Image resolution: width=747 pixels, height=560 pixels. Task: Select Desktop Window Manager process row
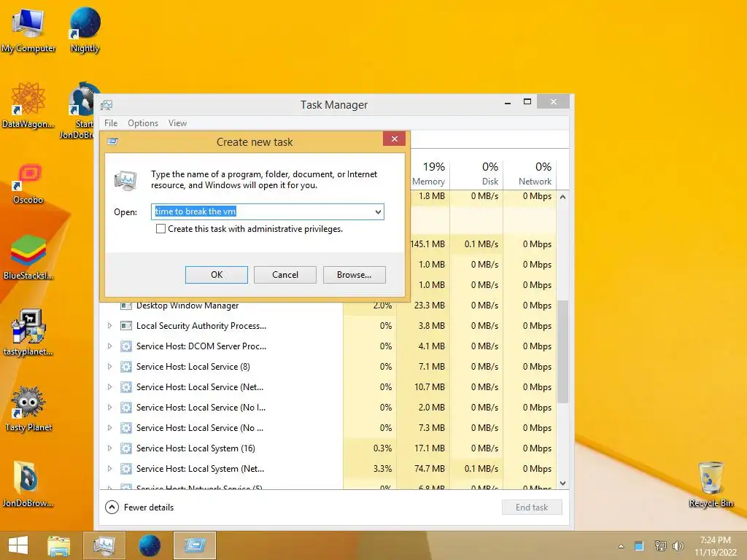tap(328, 306)
